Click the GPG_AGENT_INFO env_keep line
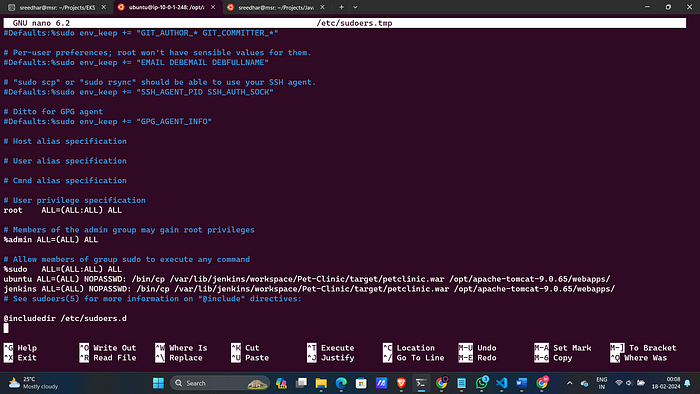Image resolution: width=700 pixels, height=394 pixels. pos(108,121)
